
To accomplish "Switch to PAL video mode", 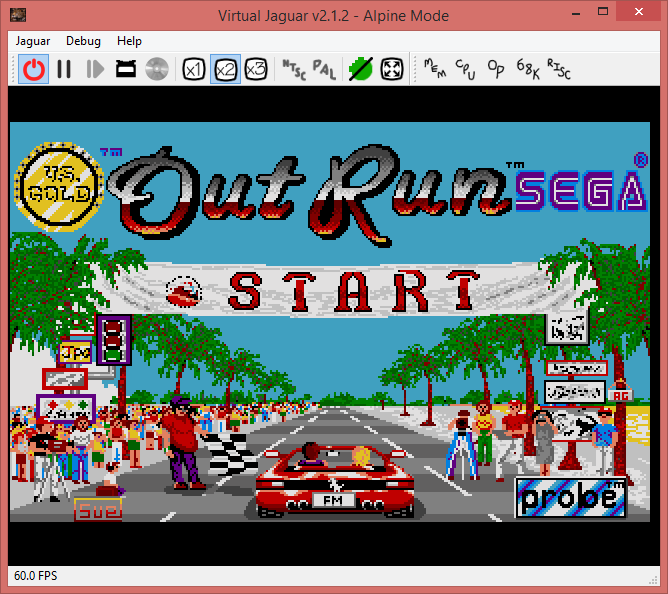I will (x=324, y=69).
